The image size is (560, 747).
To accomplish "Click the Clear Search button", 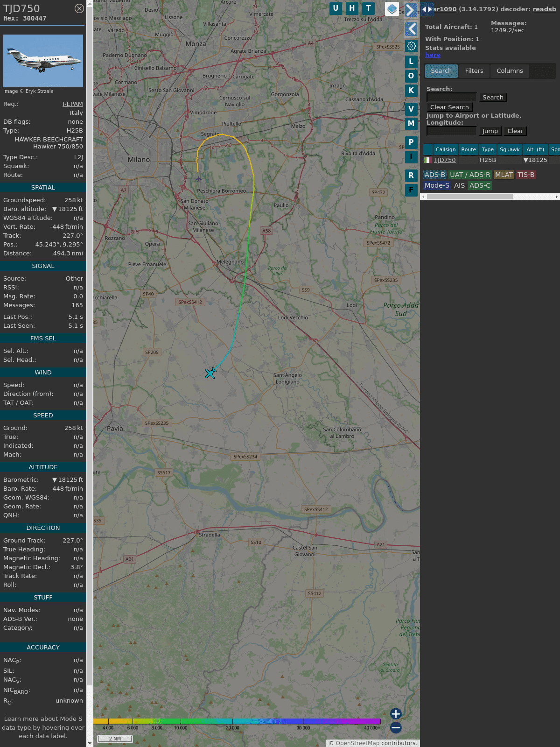I will pyautogui.click(x=449, y=107).
